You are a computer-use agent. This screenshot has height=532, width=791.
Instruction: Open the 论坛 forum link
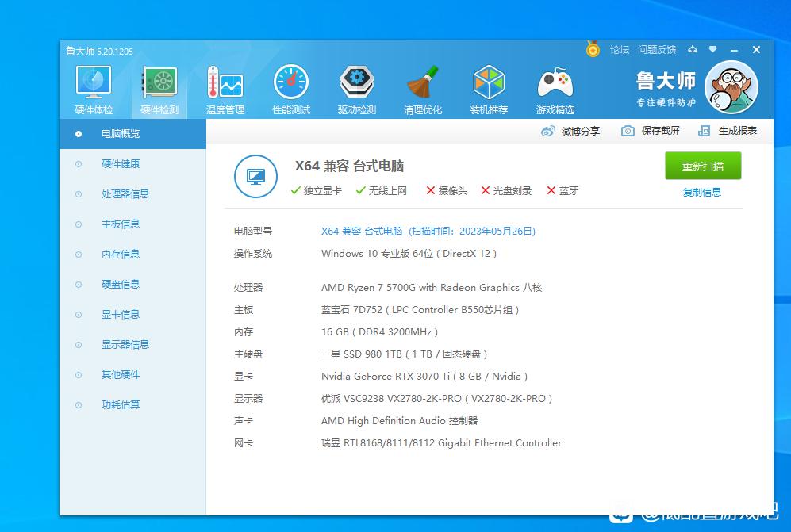pyautogui.click(x=620, y=49)
